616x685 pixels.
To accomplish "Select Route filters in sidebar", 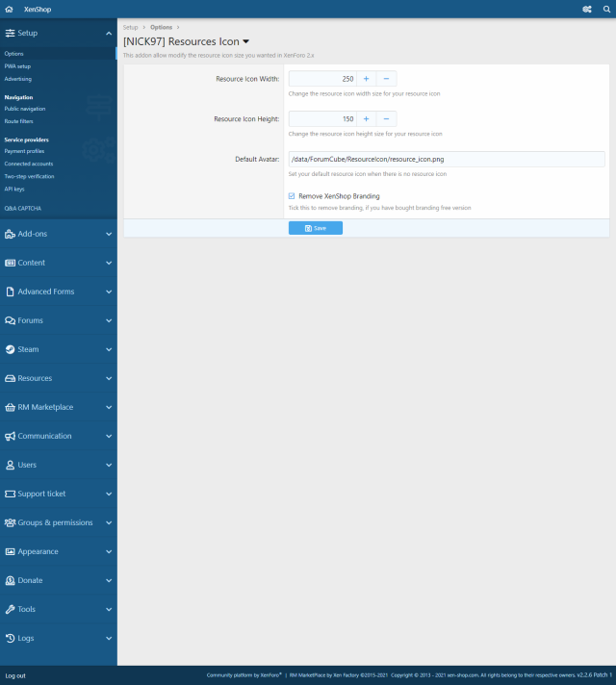I will (x=20, y=122).
